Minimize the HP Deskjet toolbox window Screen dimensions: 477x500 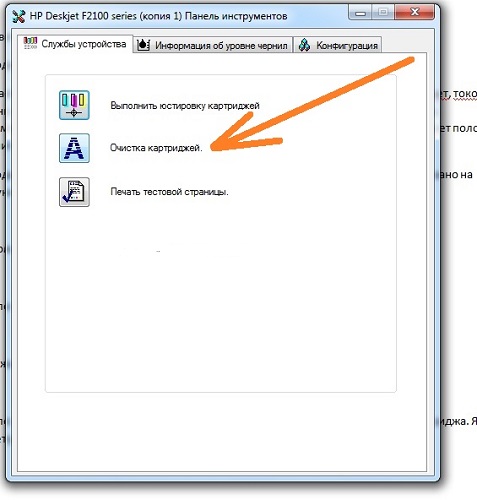point(360,13)
